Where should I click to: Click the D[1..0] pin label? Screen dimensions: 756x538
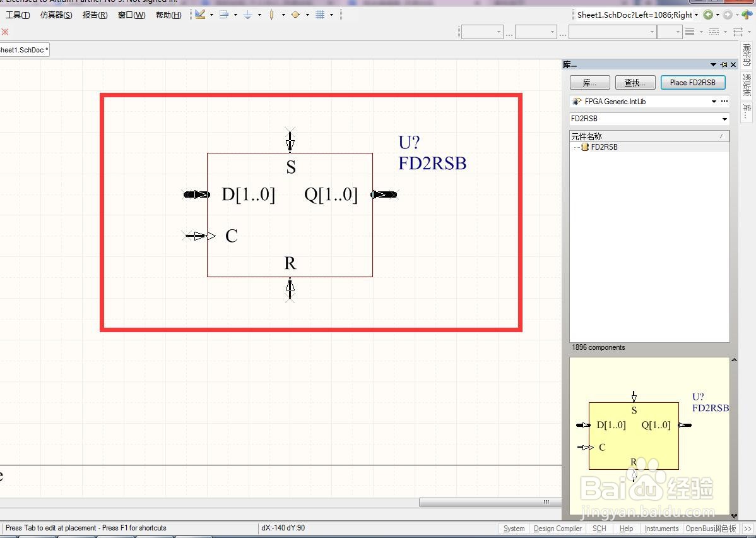[248, 194]
